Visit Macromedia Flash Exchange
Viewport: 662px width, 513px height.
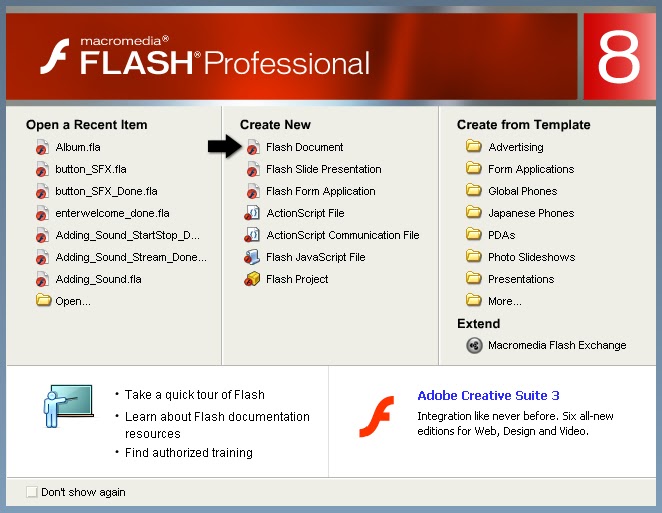pyautogui.click(x=557, y=345)
